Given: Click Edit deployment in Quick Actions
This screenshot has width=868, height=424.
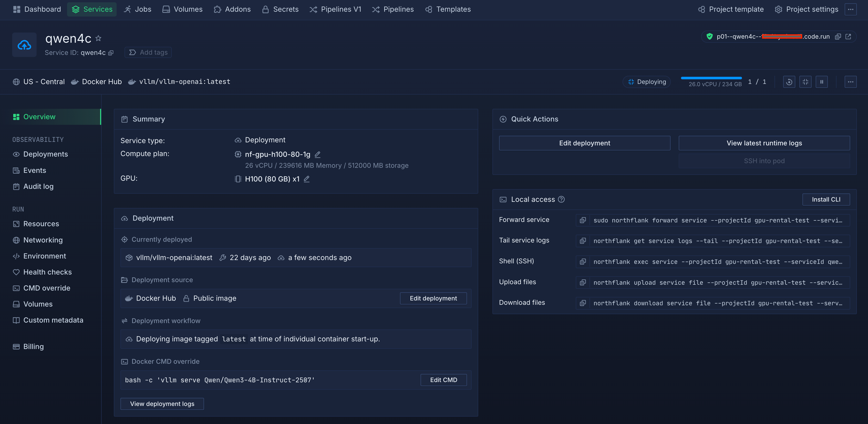Looking at the screenshot, I should point(584,143).
